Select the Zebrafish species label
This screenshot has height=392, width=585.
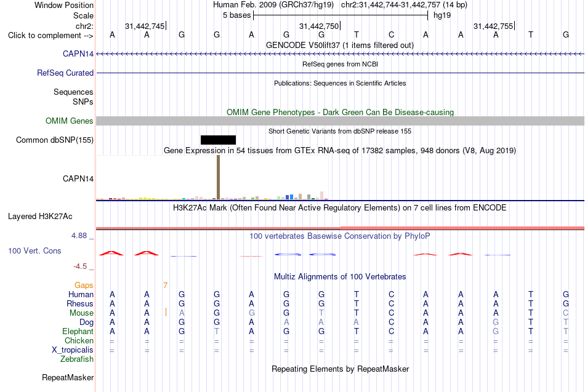pyautogui.click(x=77, y=359)
